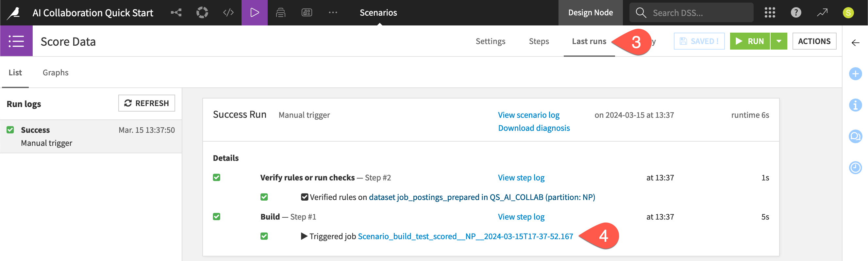Open the discussions icon in right sidebar
The image size is (868, 261).
click(x=855, y=136)
